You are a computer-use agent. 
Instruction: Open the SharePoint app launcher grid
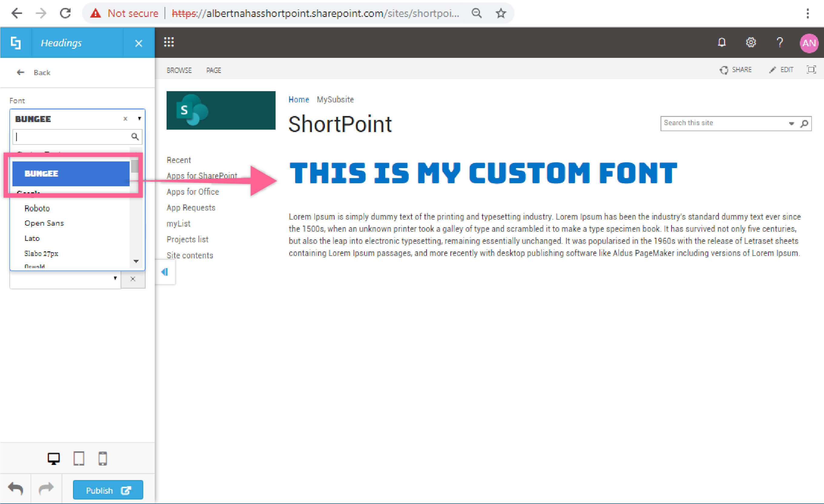coord(169,42)
